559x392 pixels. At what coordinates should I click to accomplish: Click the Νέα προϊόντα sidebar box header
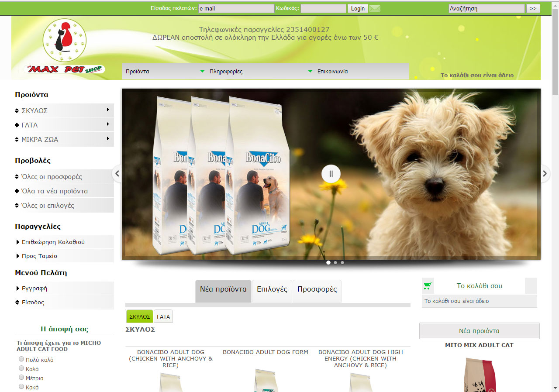[480, 331]
